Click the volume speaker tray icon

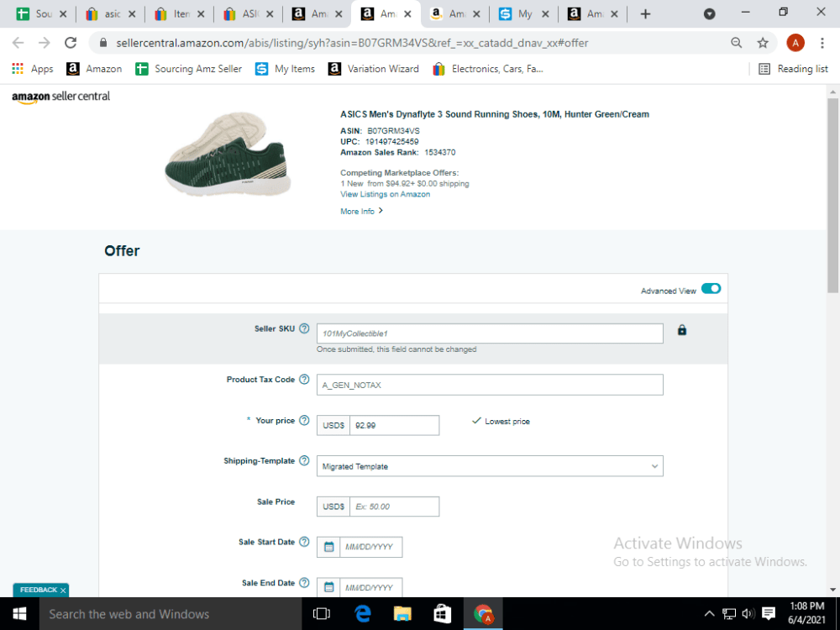tap(748, 614)
